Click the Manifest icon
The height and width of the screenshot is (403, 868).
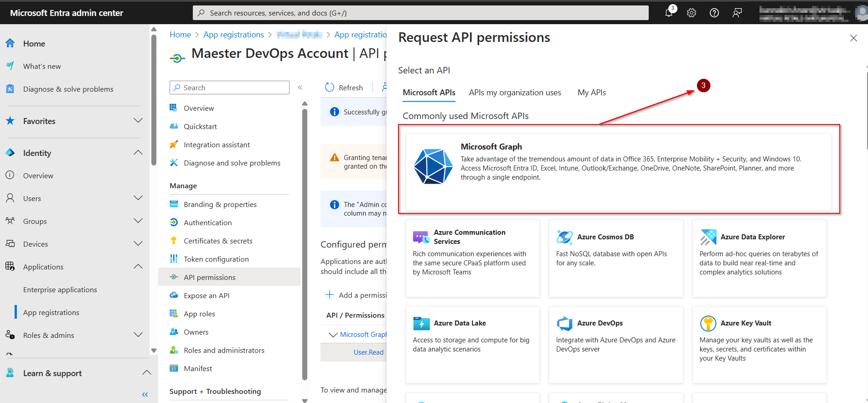174,368
